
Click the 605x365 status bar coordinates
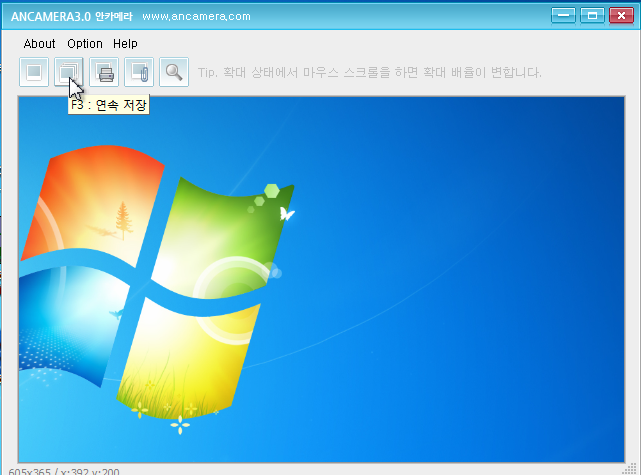click(64, 471)
